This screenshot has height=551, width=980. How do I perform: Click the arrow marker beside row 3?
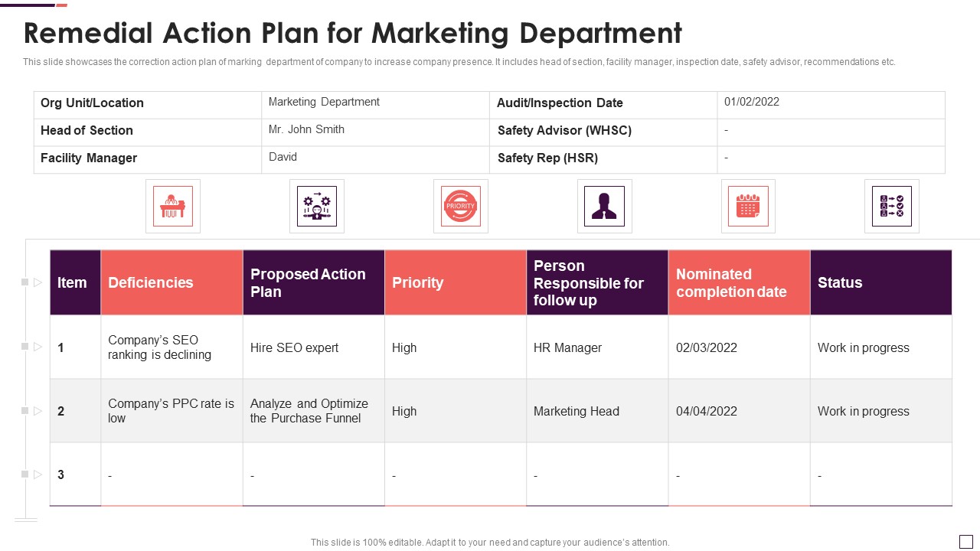38,474
